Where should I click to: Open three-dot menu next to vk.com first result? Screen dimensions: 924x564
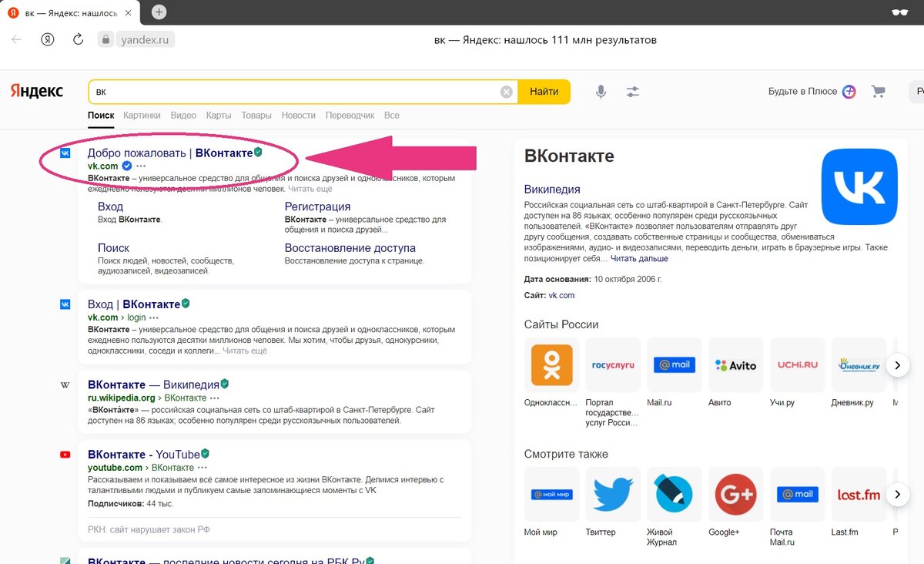[141, 166]
